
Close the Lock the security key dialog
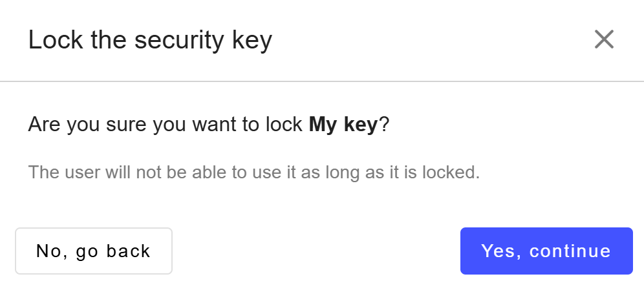(x=604, y=40)
